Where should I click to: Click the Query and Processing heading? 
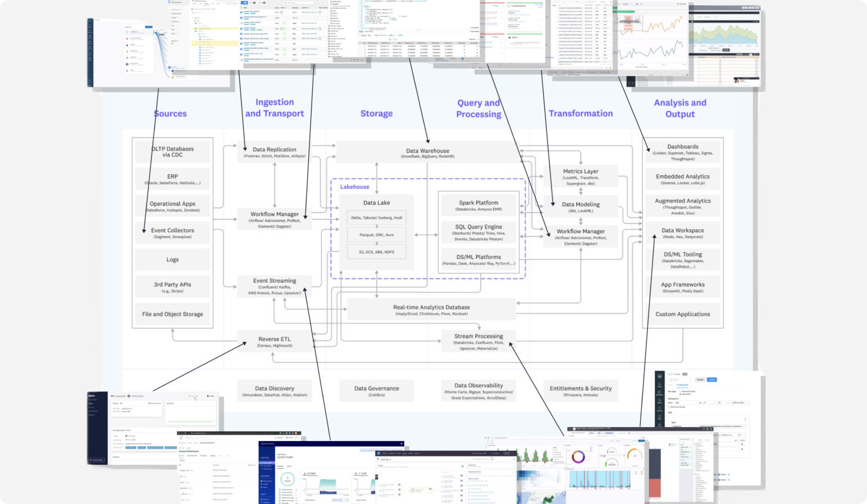[x=478, y=108]
